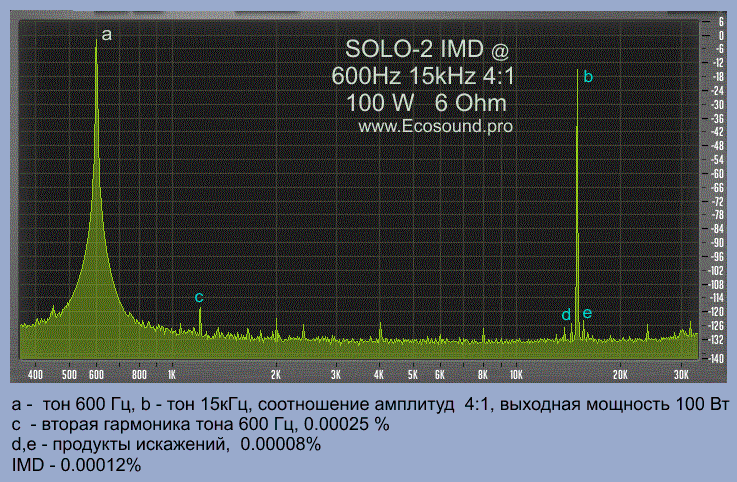Click the narrow 15 kHz spectral peak
This screenshot has height=482, width=737.
click(577, 207)
